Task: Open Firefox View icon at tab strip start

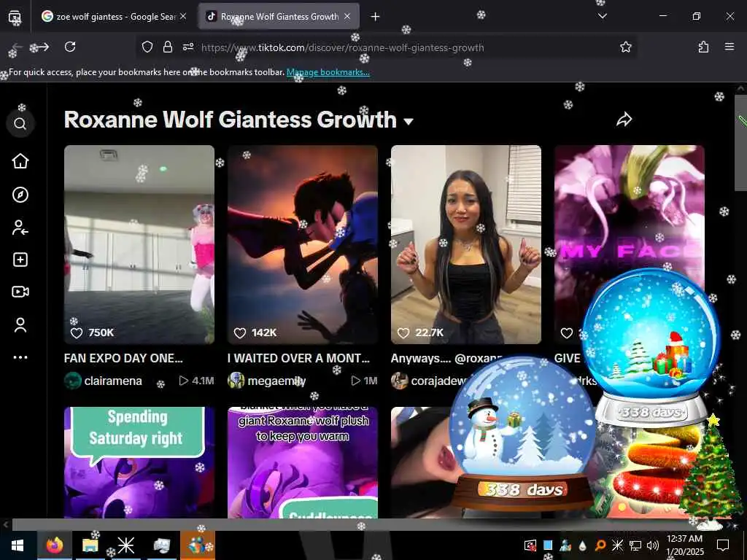Action: tap(15, 17)
